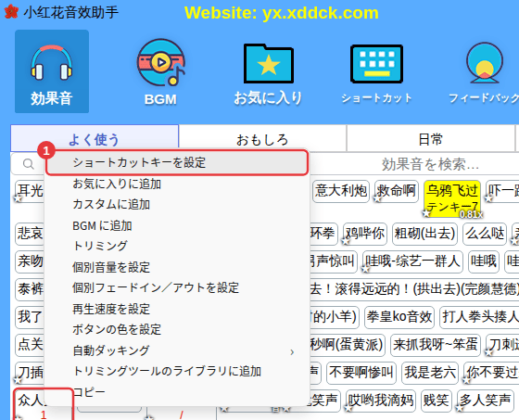
Task: Play the 拳皇ko音效 sound button
Action: pyautogui.click(x=399, y=317)
